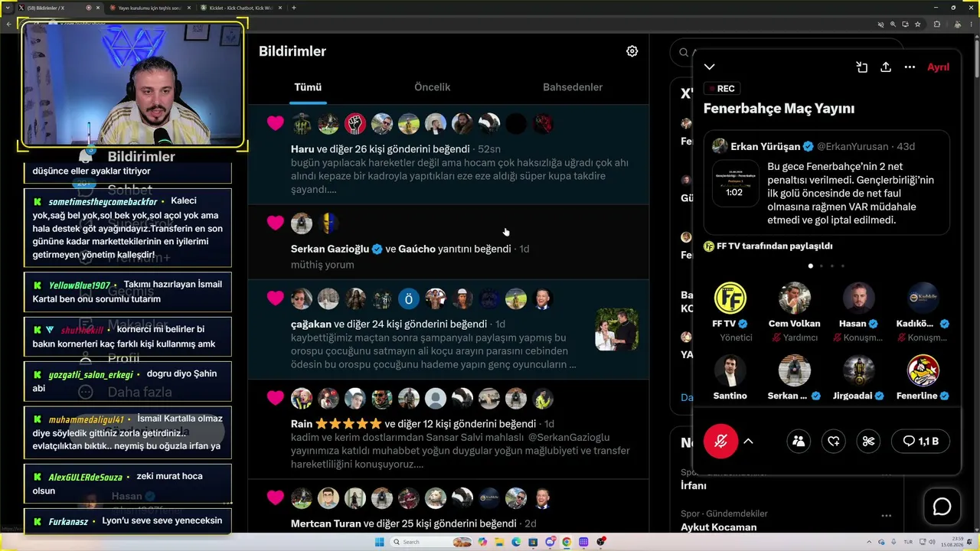Open Haru's profile from the notification
The image size is (980, 551).
(302, 148)
